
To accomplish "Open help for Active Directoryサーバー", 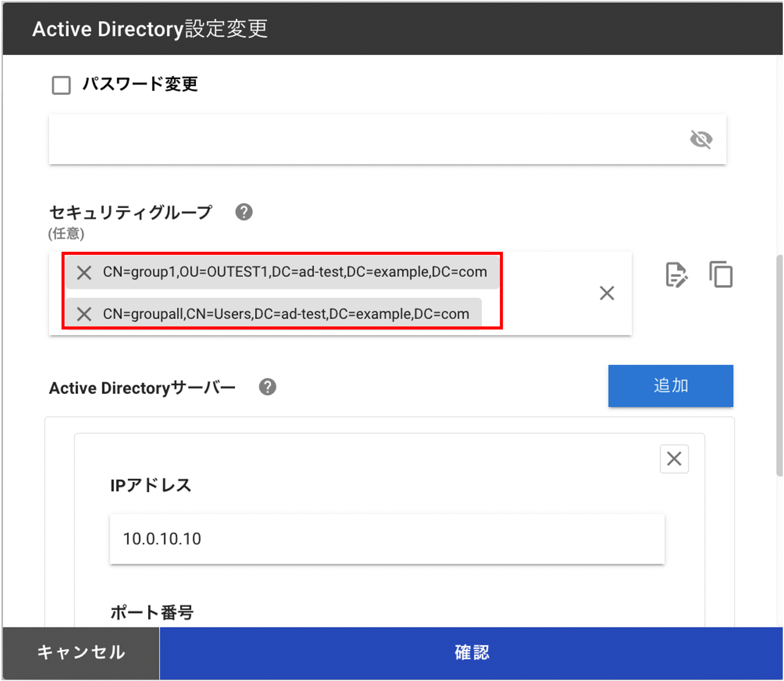I will (268, 387).
